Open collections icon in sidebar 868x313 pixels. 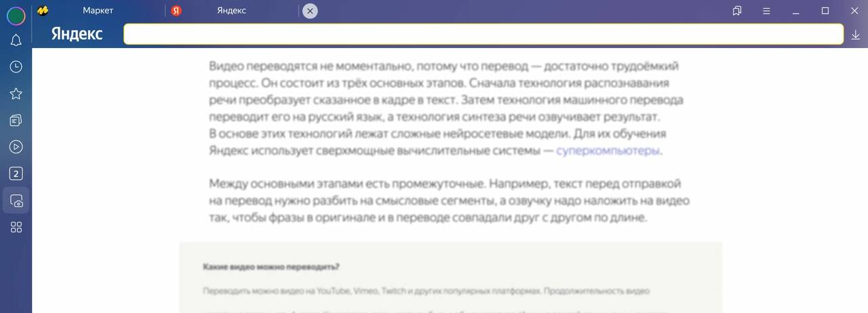pyautogui.click(x=16, y=120)
